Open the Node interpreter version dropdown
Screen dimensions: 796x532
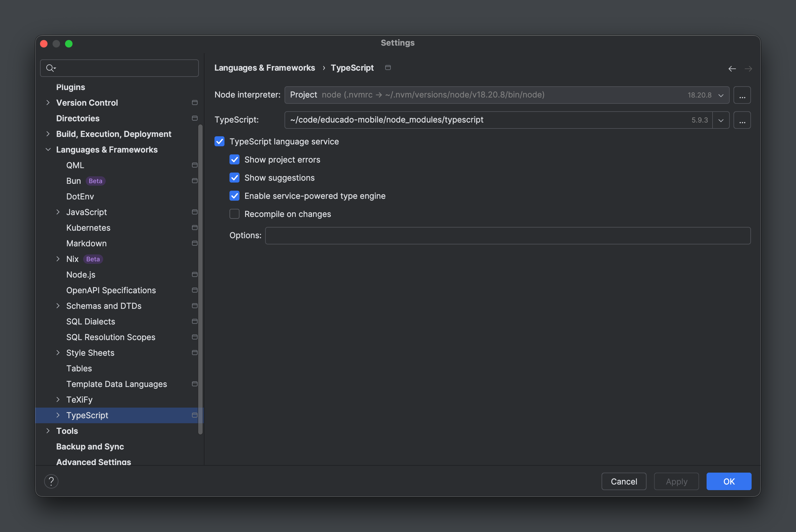click(720, 95)
